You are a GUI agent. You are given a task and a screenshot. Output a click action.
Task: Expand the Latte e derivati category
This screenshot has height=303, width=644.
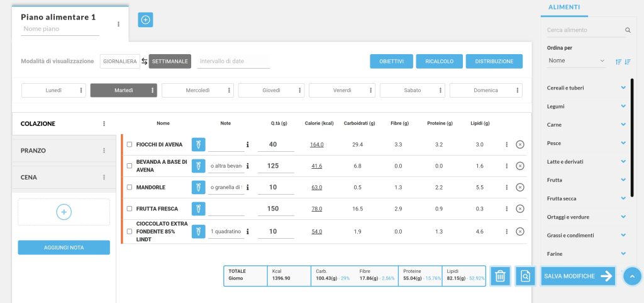pos(623,162)
